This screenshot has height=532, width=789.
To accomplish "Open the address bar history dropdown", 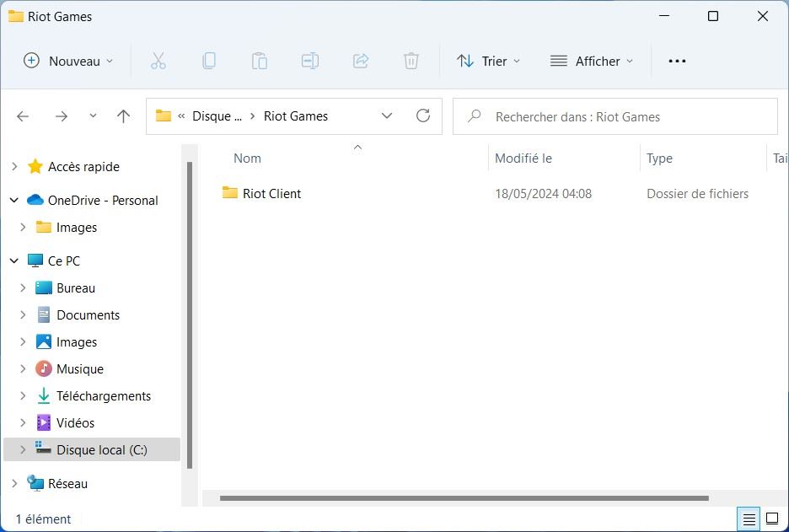I will click(x=387, y=116).
